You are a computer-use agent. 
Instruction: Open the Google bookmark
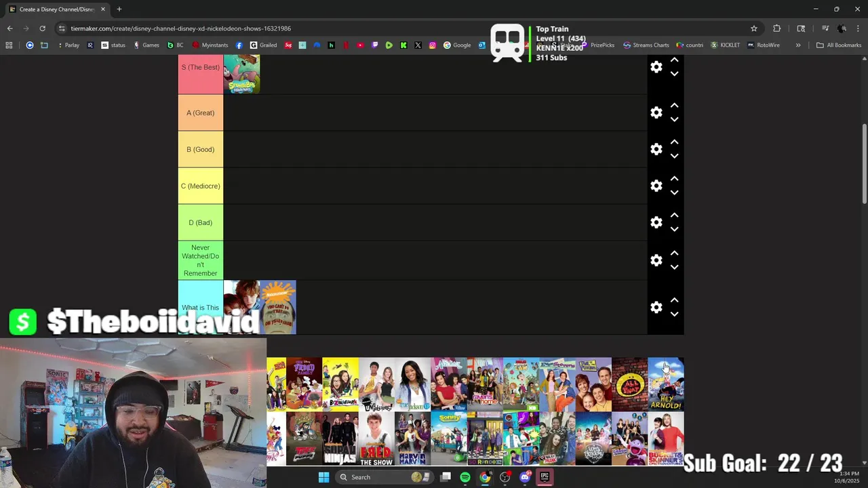pyautogui.click(x=458, y=45)
